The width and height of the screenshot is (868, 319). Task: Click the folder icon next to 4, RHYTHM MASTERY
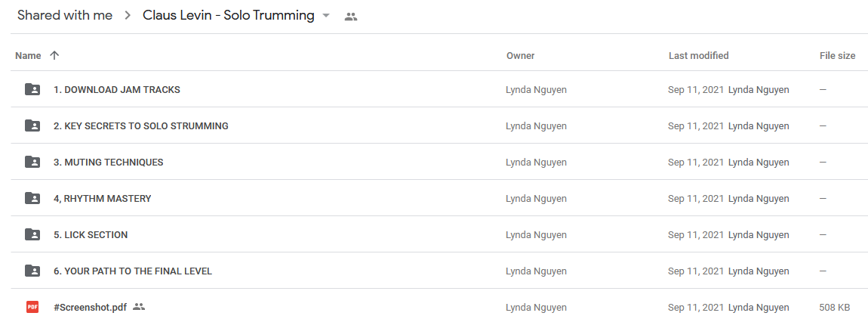pyautogui.click(x=32, y=199)
